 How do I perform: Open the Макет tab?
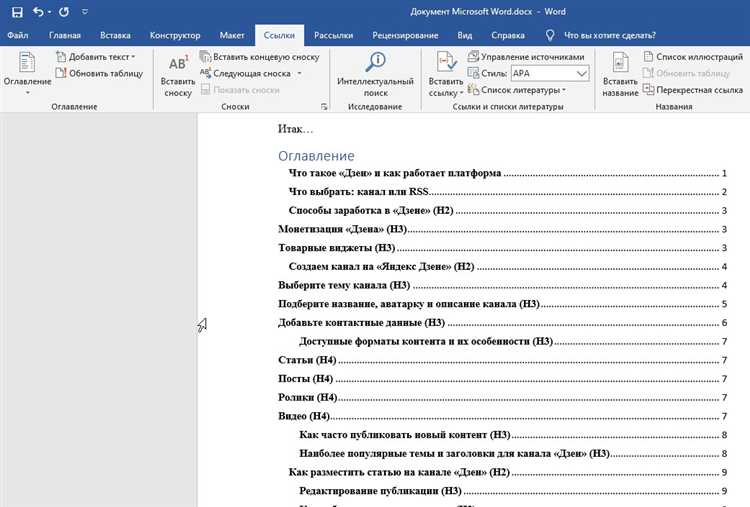(x=232, y=35)
